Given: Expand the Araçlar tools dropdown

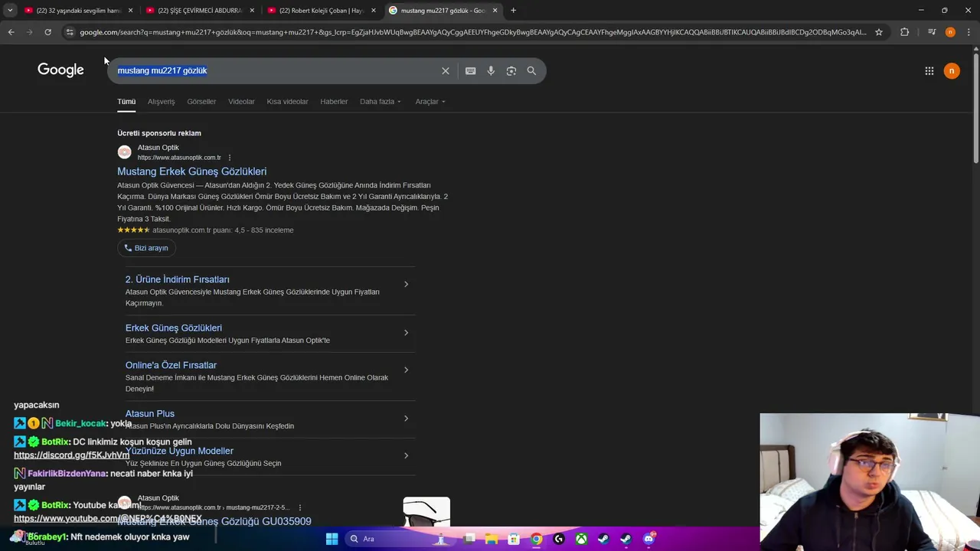Looking at the screenshot, I should click(430, 102).
